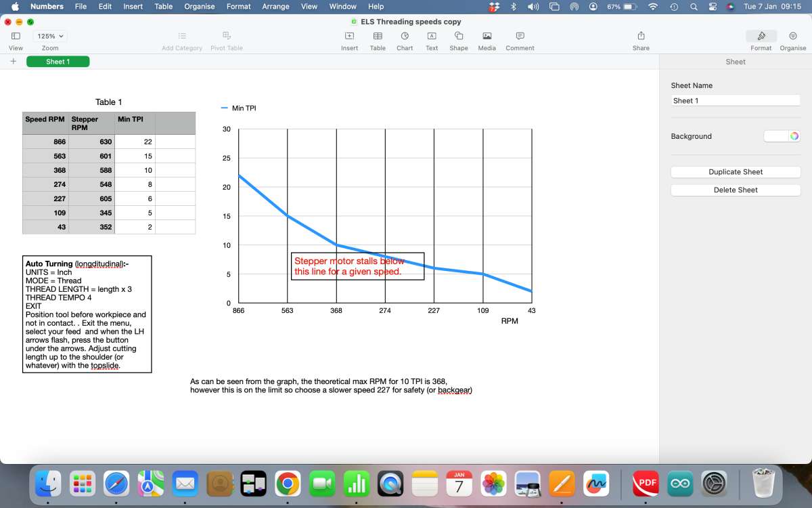The height and width of the screenshot is (508, 812).
Task: Open Preview from the Dock
Action: 528,484
